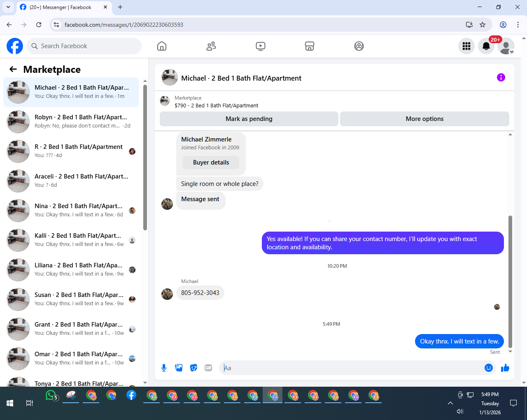Viewport: 527px width, 420px height.
Task: Open Chrome profile icon
Action: point(503,25)
